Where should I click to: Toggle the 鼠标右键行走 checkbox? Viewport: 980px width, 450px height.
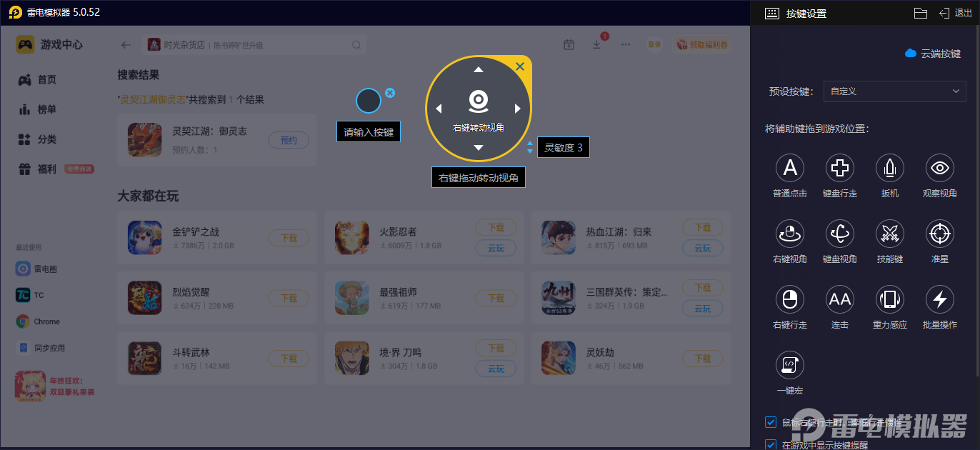coord(771,422)
